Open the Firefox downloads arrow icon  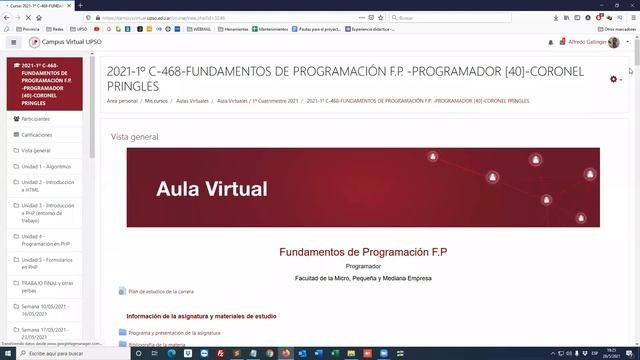[556, 18]
